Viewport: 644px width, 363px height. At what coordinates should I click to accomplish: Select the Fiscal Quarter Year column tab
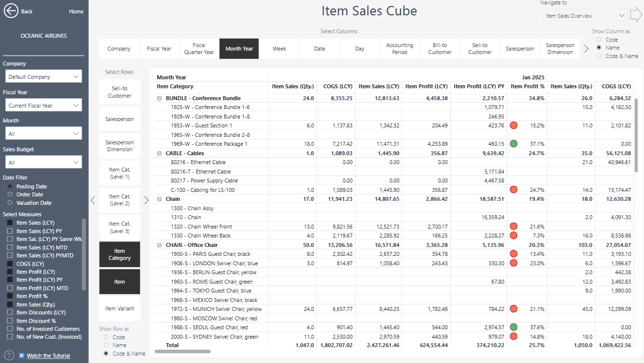click(199, 49)
